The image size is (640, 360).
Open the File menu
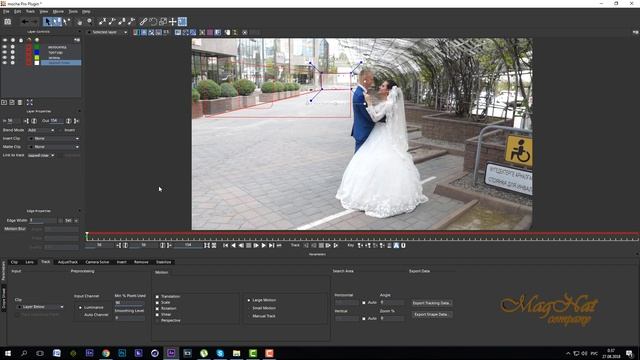point(6,11)
